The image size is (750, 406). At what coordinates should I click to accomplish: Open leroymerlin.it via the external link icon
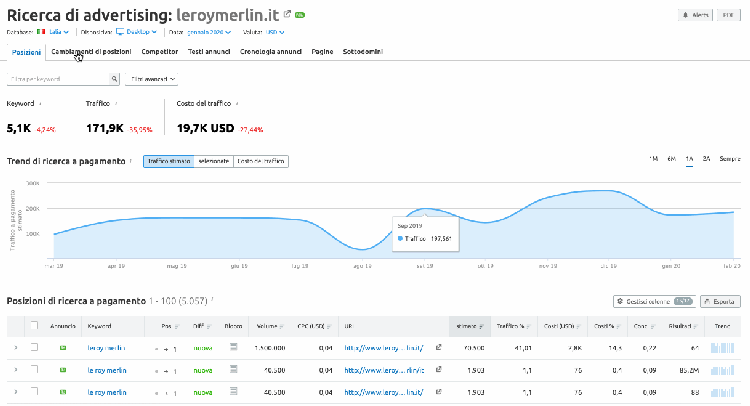[x=287, y=14]
